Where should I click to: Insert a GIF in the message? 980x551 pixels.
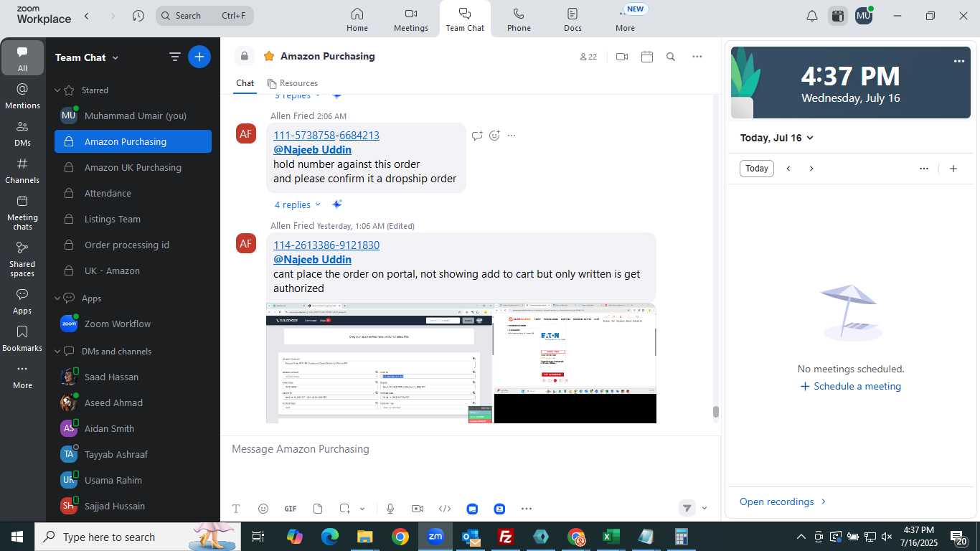[291, 509]
